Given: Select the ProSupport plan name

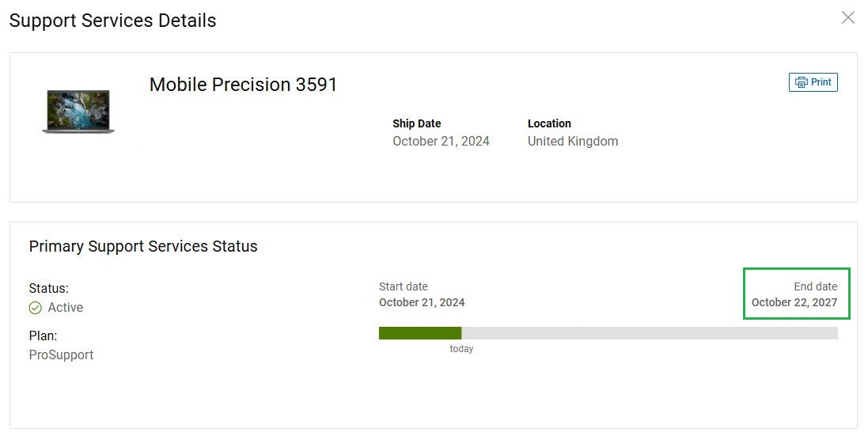Looking at the screenshot, I should click(x=61, y=355).
